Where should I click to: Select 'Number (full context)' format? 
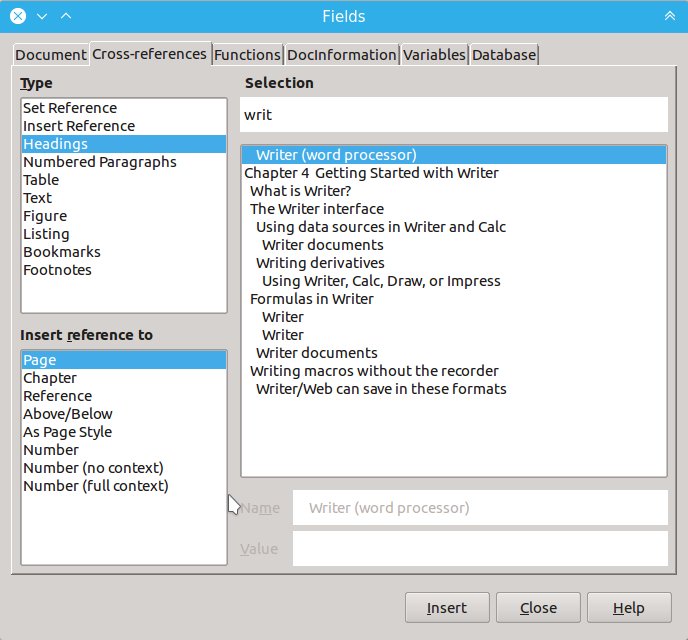point(124,486)
